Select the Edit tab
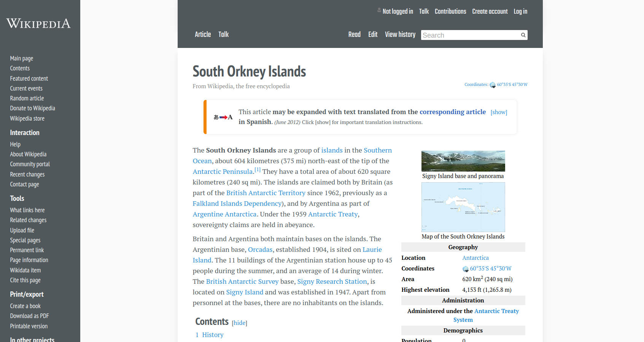Screen dimensions: 644x342 click(373, 34)
